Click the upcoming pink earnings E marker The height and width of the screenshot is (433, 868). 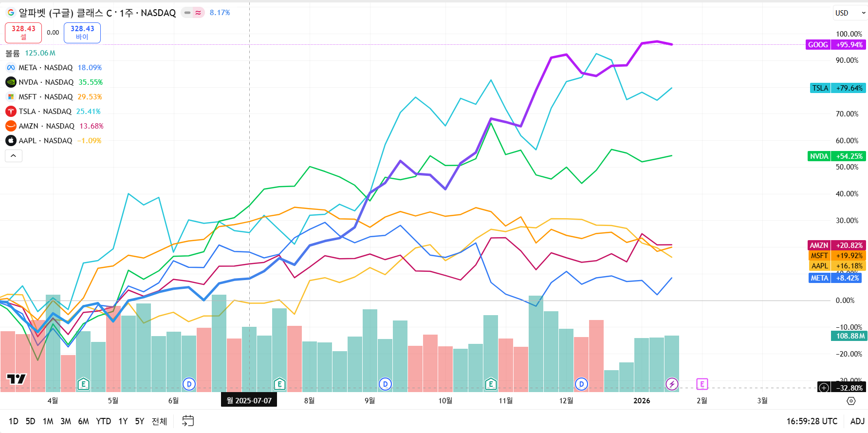tap(702, 384)
